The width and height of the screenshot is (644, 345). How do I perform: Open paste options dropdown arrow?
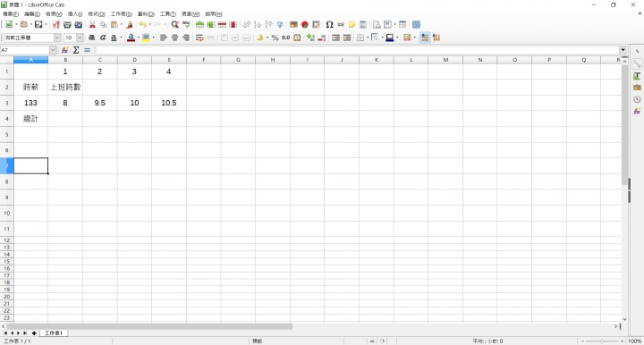click(x=122, y=25)
